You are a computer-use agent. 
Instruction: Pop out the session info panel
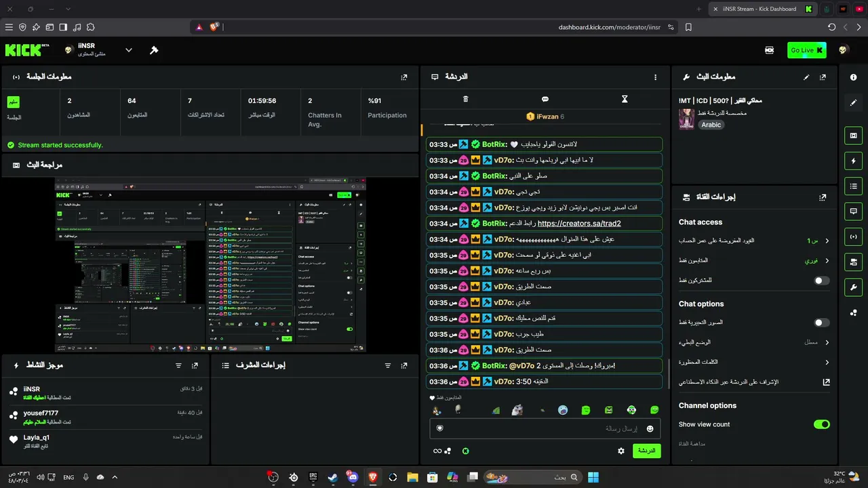[x=404, y=77]
